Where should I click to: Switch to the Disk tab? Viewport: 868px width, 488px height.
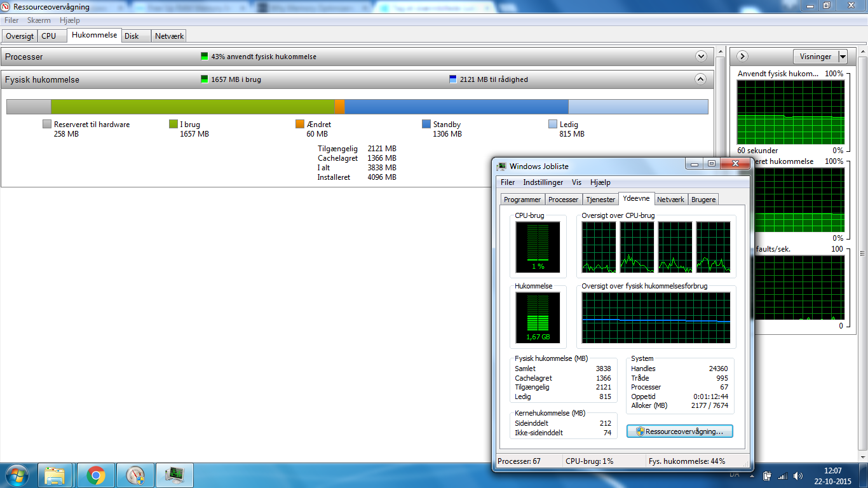tap(135, 36)
